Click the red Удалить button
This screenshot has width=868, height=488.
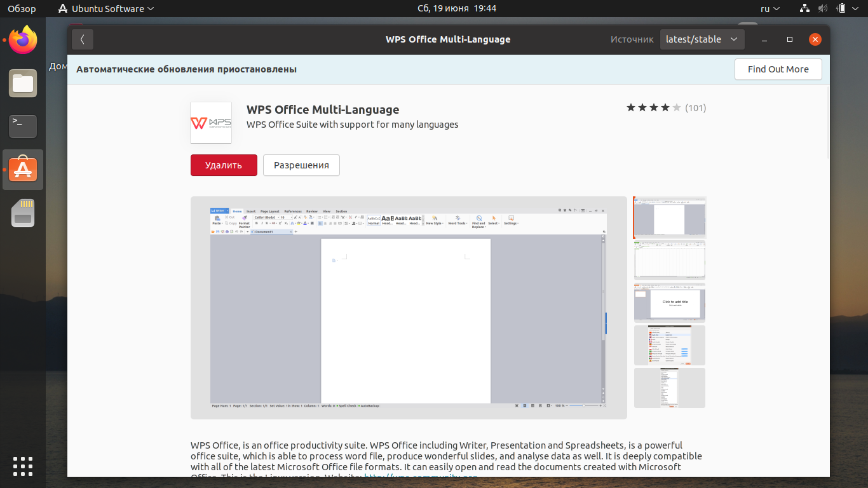pos(224,165)
